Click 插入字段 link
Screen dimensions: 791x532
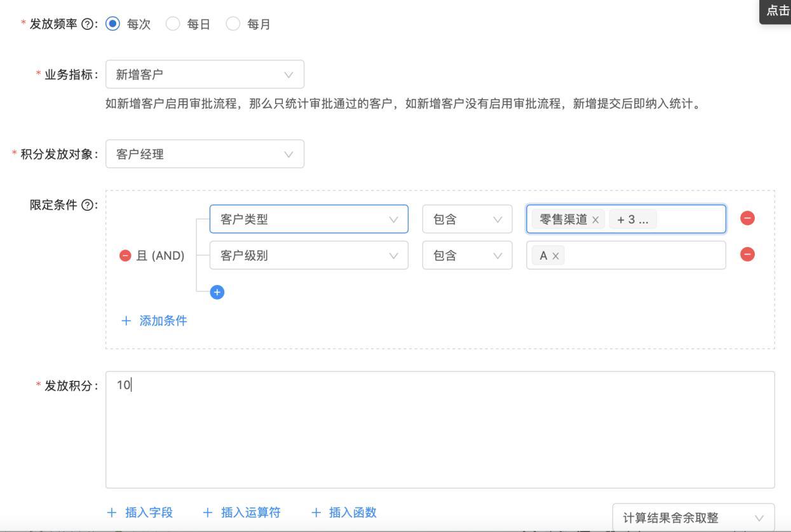140,512
